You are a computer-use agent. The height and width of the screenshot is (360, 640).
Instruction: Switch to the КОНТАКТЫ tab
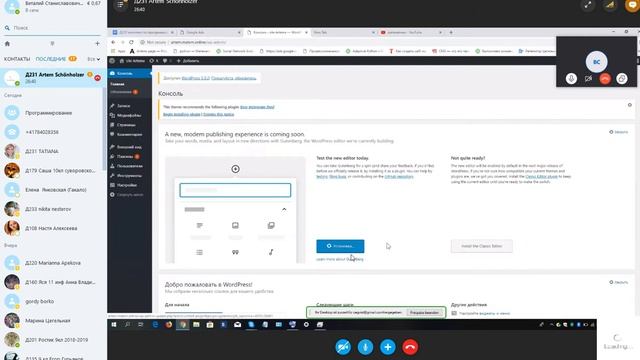[17, 59]
